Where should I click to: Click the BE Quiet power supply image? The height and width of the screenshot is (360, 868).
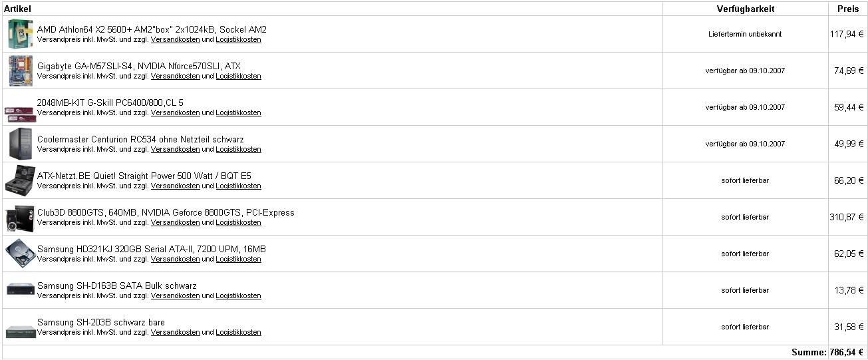[20, 180]
